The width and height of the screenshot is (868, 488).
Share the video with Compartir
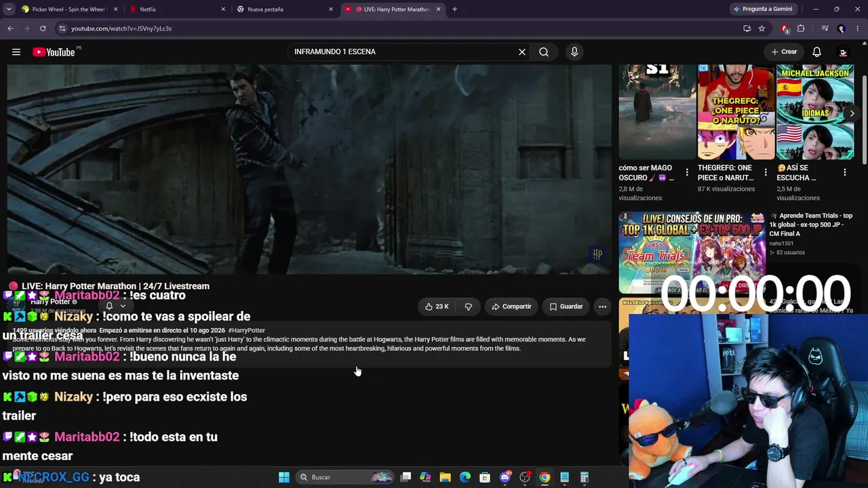(x=511, y=306)
